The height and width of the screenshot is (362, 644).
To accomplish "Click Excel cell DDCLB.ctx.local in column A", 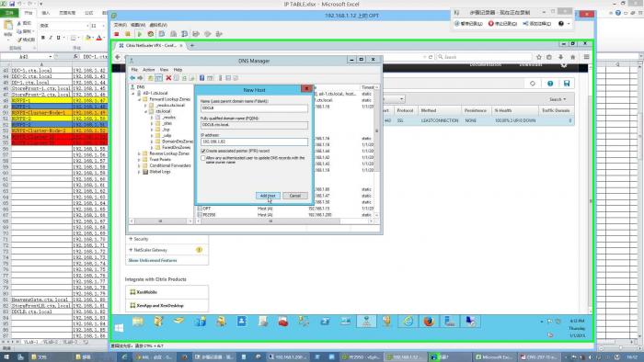I will (x=41, y=311).
